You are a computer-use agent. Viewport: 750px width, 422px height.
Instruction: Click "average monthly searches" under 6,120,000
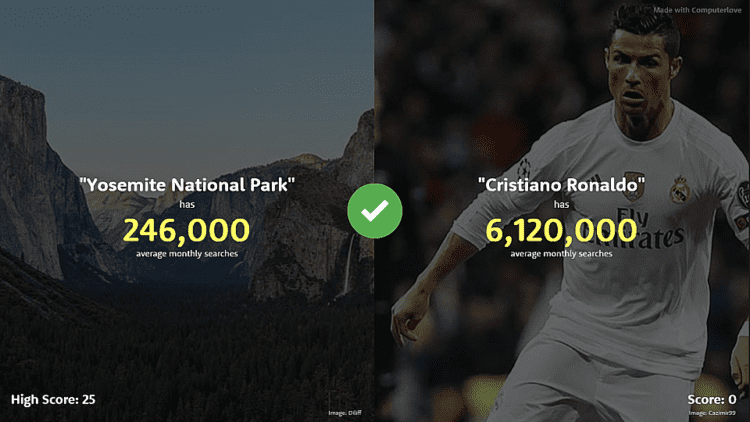point(561,254)
